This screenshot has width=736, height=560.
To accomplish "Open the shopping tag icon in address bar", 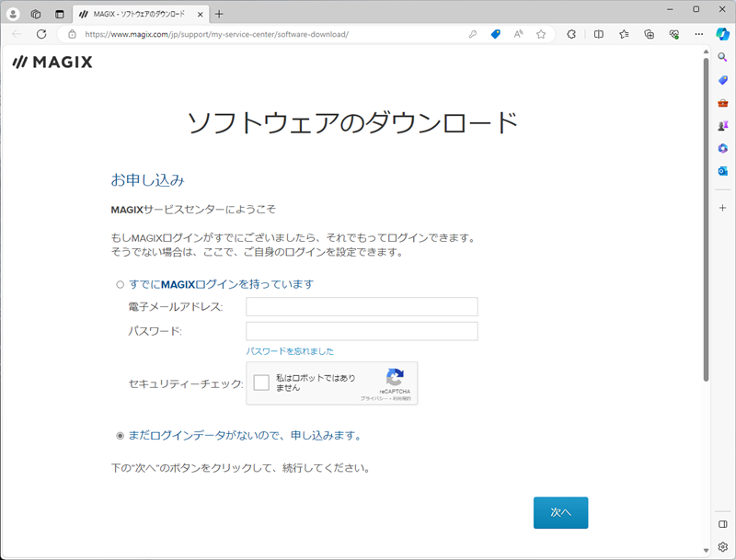I will pos(495,34).
